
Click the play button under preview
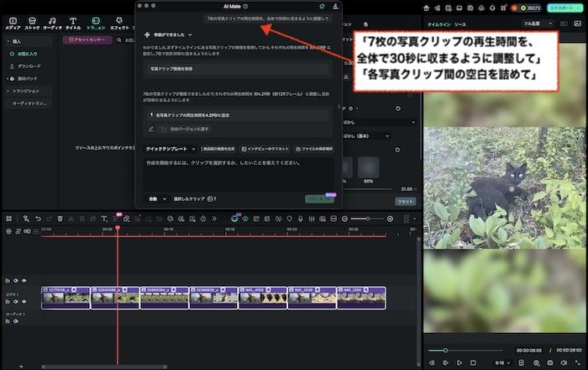click(459, 363)
